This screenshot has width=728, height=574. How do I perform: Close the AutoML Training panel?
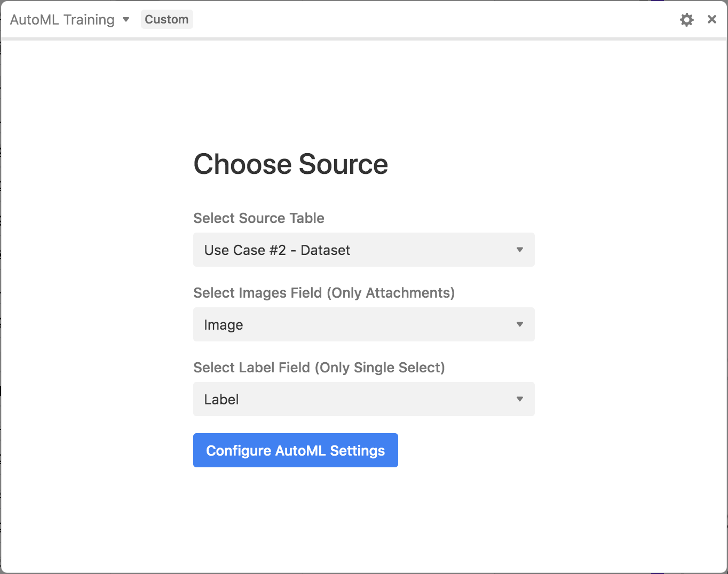click(711, 20)
